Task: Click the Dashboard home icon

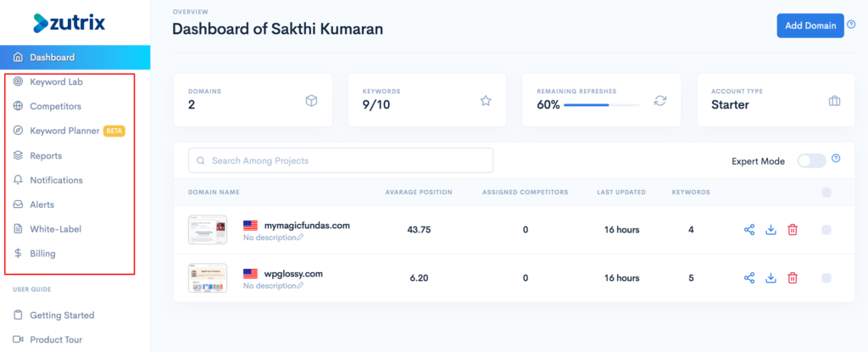Action: [x=19, y=57]
